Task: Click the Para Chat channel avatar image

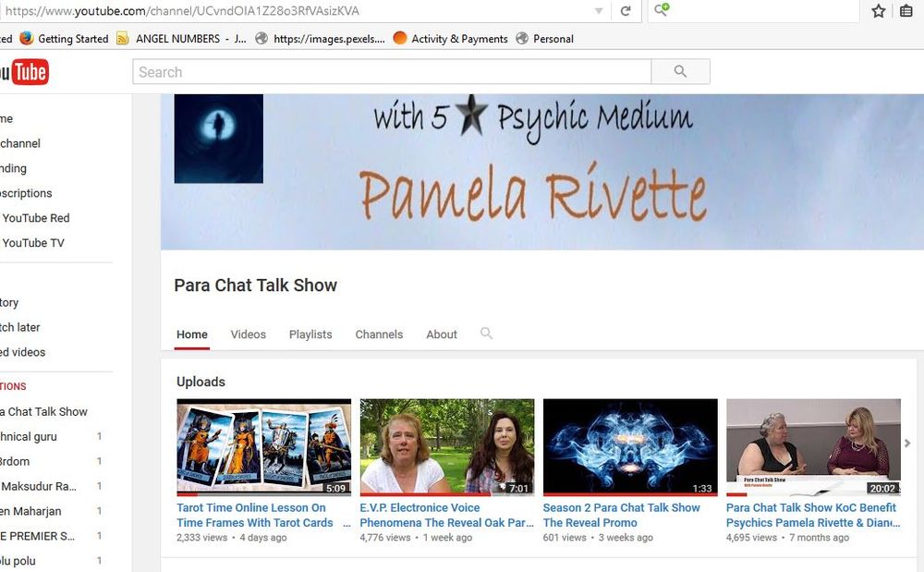Action: (218, 139)
